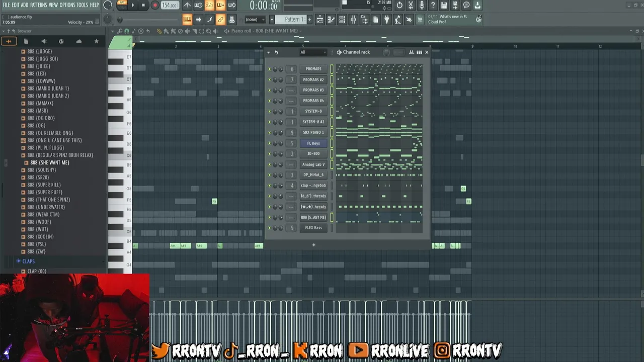Open the plugin picker plug icon
The image size is (644, 362).
[386, 20]
